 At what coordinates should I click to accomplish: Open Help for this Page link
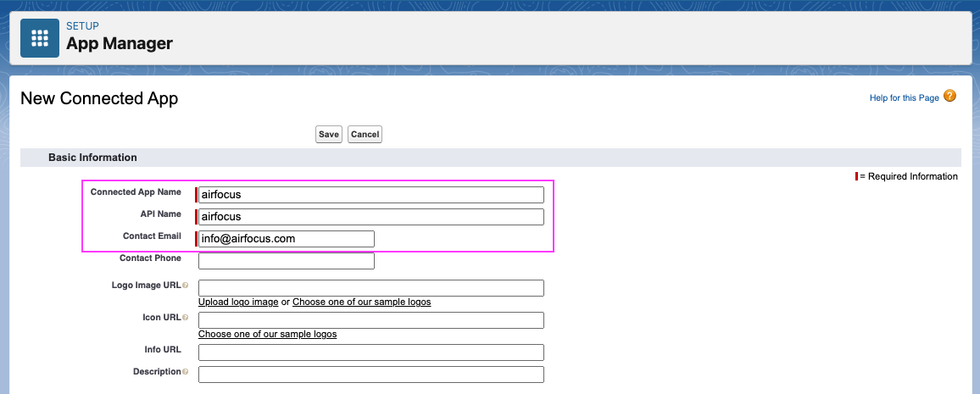(x=904, y=98)
